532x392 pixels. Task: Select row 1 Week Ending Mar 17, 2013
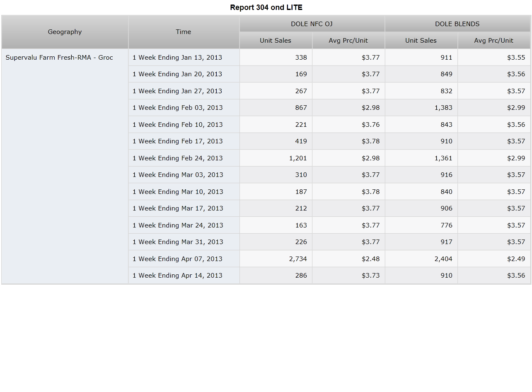coord(184,208)
